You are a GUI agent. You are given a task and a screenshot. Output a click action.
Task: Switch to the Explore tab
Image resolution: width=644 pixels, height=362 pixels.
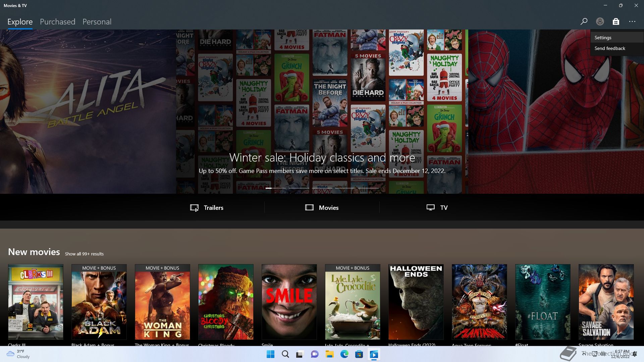20,22
